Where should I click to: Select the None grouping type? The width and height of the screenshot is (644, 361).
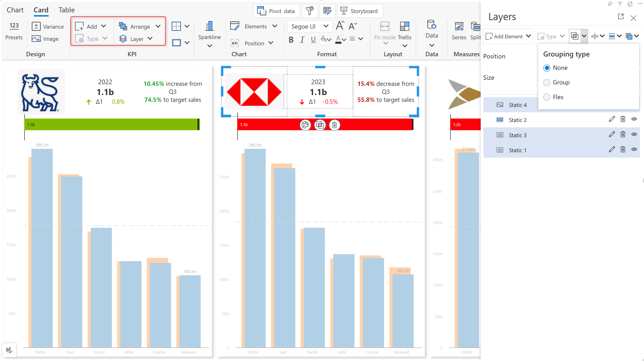pos(547,68)
